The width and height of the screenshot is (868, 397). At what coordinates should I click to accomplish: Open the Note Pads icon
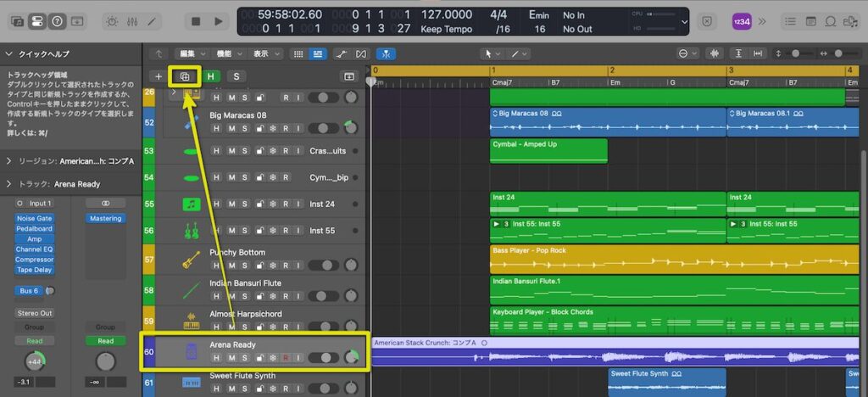pos(810,21)
